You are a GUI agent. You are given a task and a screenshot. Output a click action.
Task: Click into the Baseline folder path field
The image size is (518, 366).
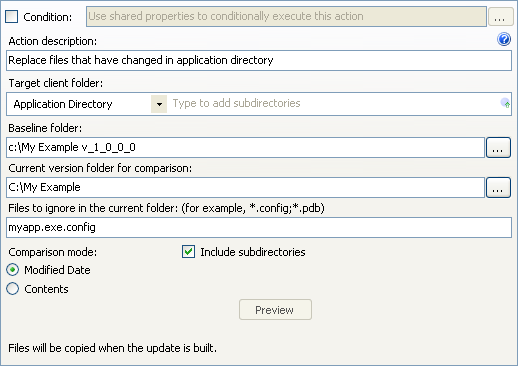[245, 147]
